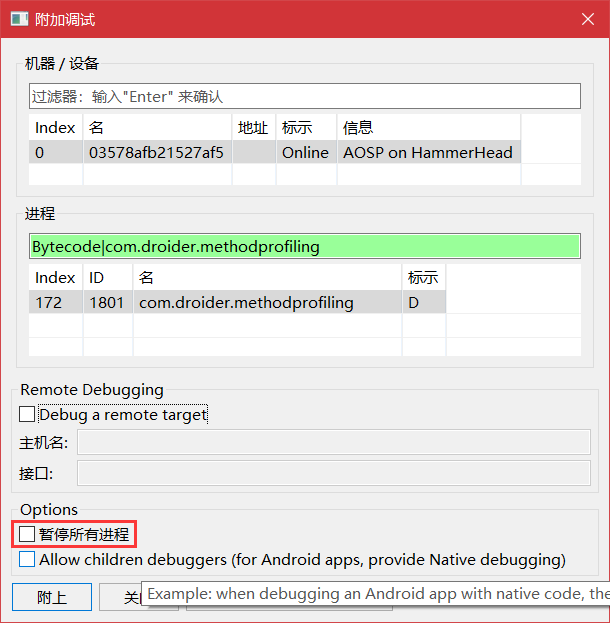This screenshot has height=623, width=610.
Task: Click the AOSP on HammerHead cell
Action: click(429, 152)
